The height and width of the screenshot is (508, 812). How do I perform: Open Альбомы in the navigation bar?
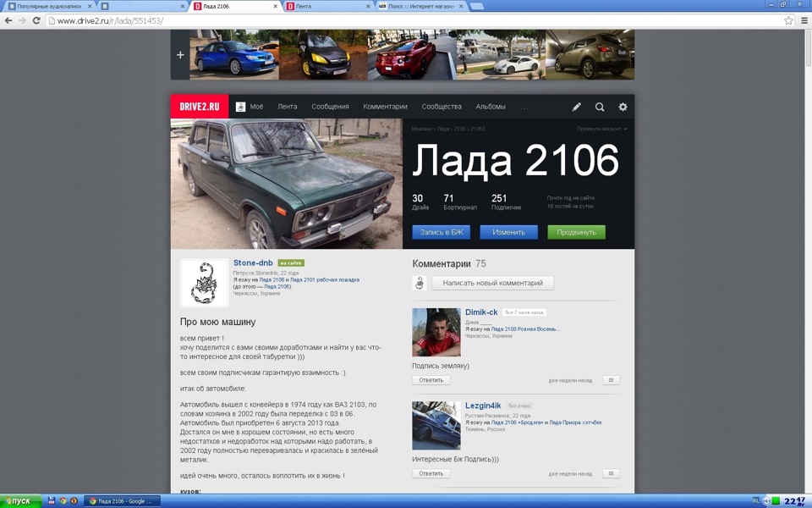pos(491,107)
